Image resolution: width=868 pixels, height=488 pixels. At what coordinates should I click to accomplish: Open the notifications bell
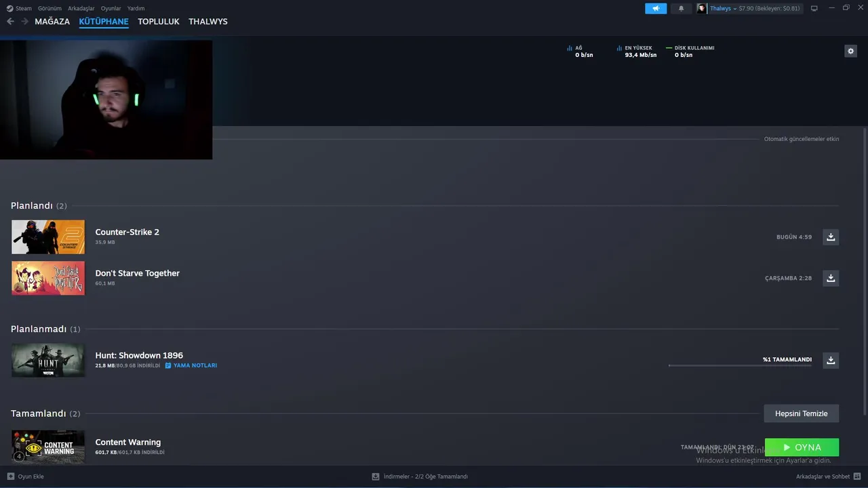(x=681, y=8)
